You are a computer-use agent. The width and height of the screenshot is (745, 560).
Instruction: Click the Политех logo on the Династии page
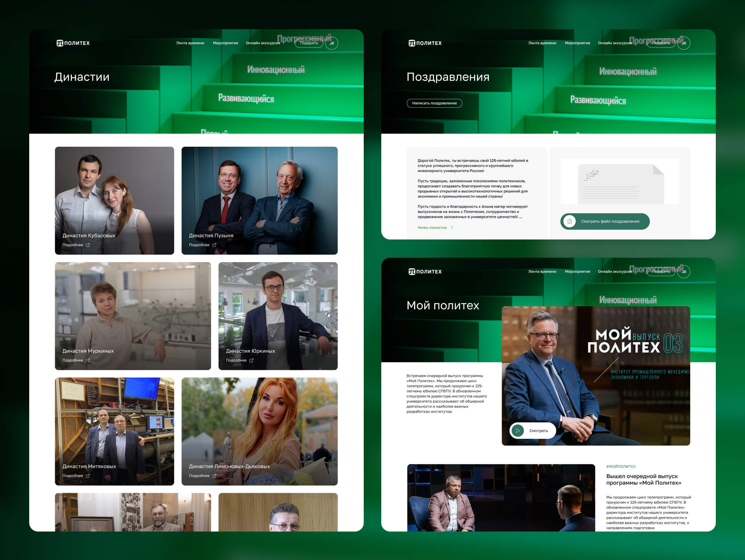(73, 43)
